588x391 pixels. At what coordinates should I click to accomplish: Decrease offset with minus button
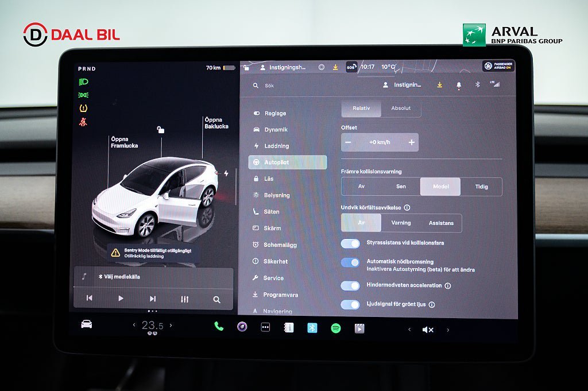pyautogui.click(x=349, y=142)
